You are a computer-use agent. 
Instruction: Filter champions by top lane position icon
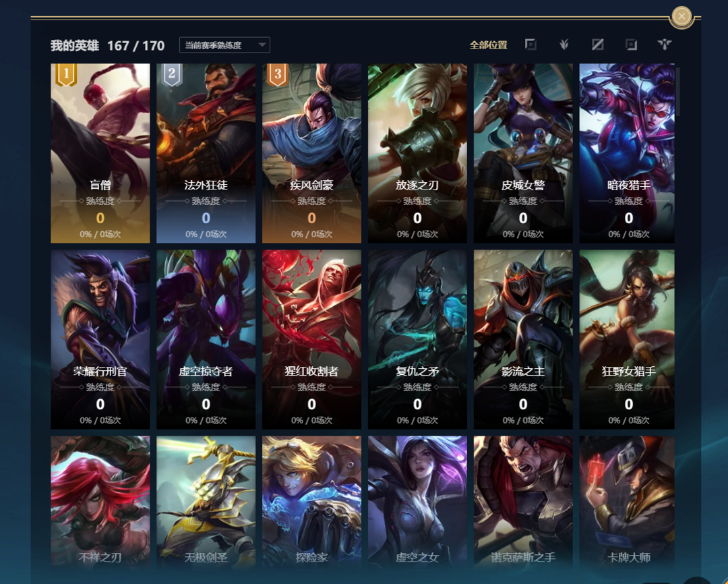530,45
